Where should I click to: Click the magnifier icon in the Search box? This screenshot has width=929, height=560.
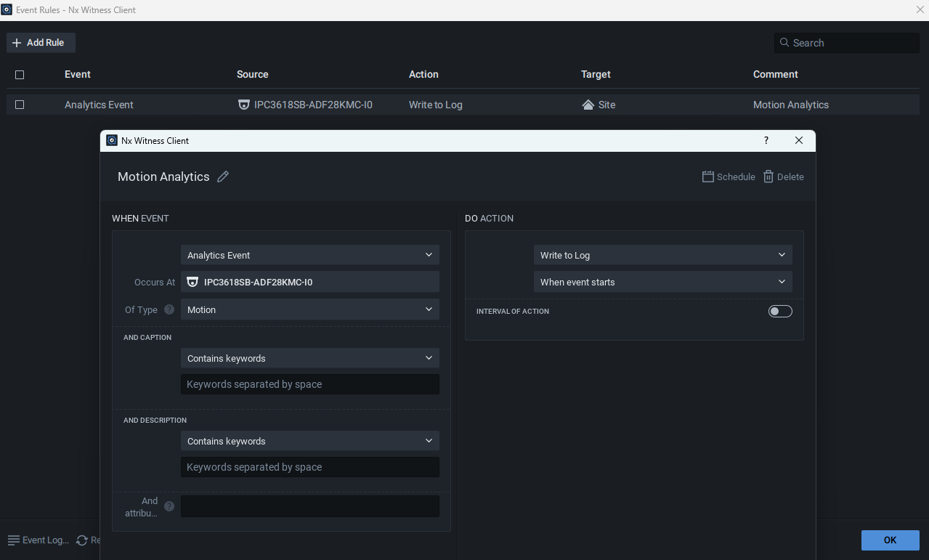coord(784,43)
